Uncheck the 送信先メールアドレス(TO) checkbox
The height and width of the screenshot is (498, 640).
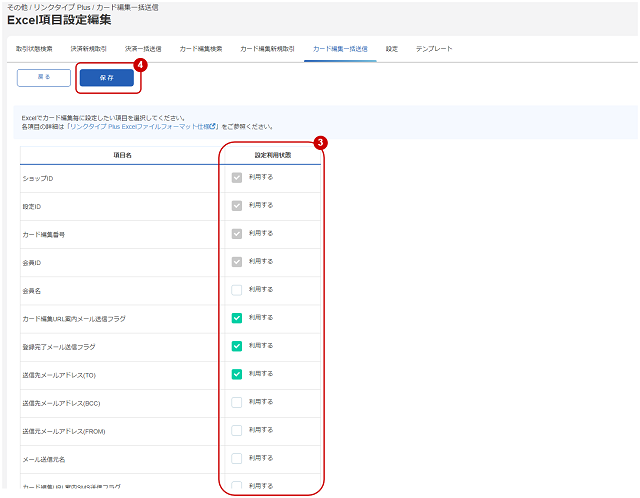pos(237,374)
